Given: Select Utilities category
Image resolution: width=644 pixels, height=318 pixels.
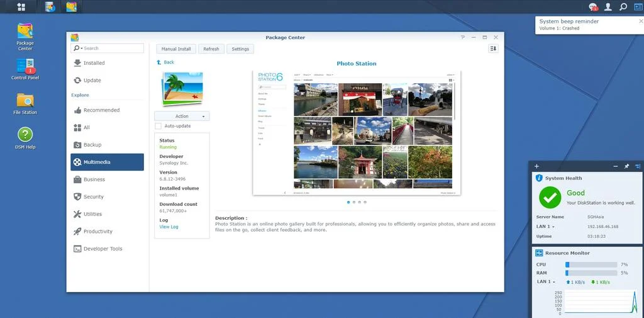Looking at the screenshot, I should (107, 214).
